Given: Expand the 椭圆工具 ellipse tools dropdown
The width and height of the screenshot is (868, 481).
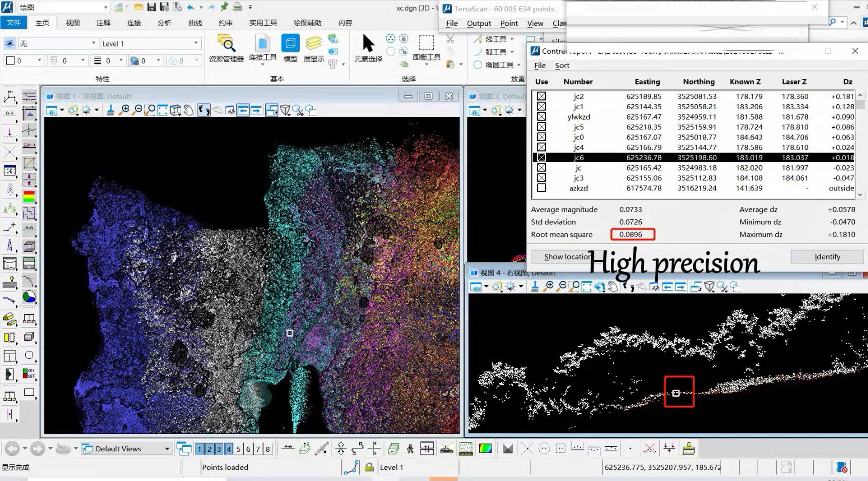Looking at the screenshot, I should [519, 65].
